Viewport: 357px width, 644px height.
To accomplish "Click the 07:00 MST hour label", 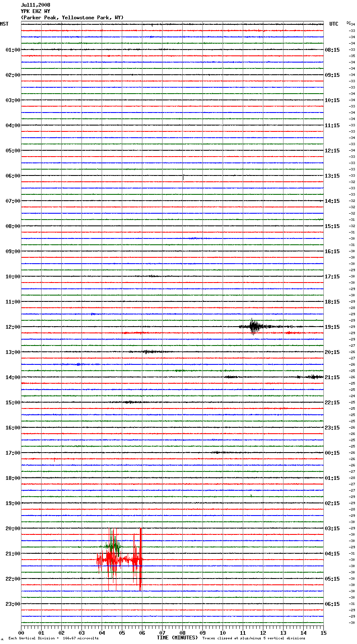I will point(13,201).
